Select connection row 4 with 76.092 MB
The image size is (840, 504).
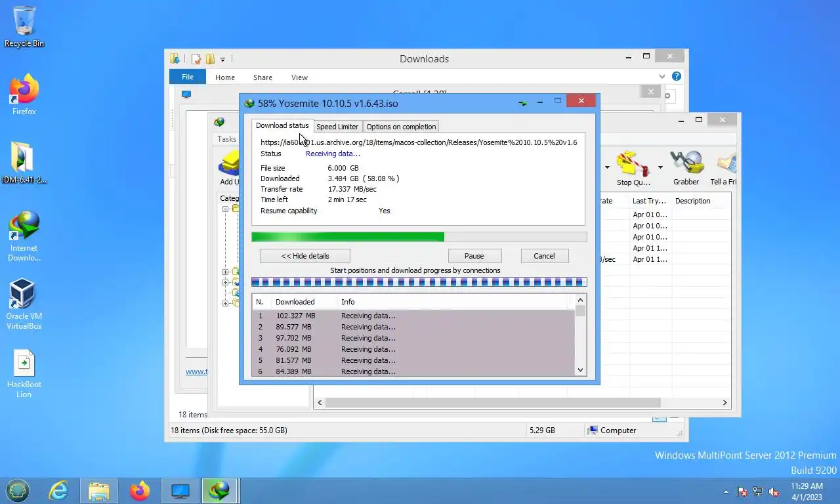tap(413, 349)
